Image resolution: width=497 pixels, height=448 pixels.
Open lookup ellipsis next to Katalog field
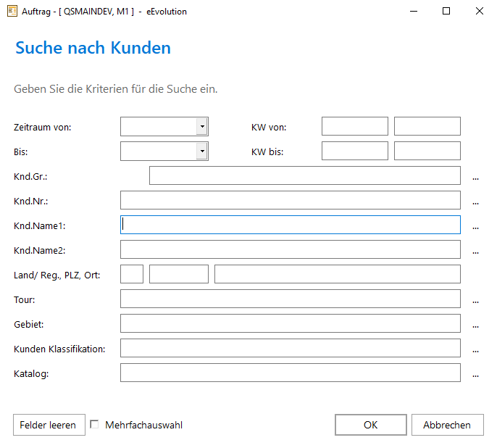[475, 375]
